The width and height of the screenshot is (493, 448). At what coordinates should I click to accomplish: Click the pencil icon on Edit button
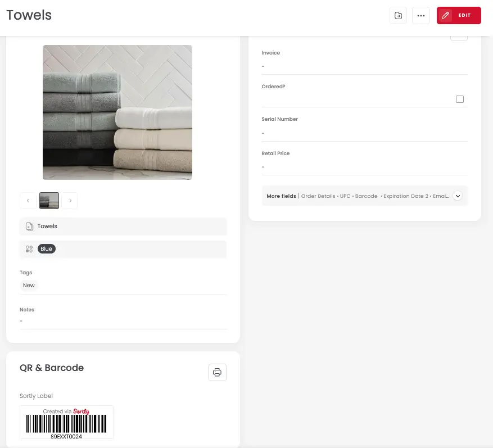pyautogui.click(x=446, y=16)
